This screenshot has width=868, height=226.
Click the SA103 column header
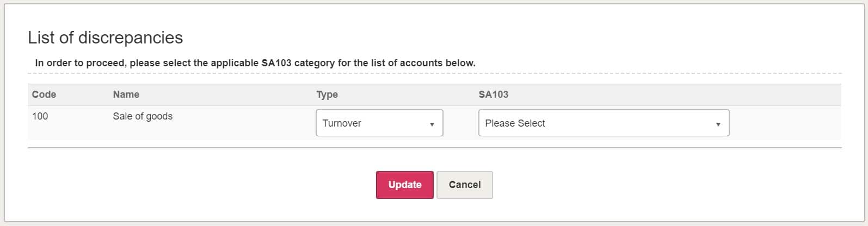(x=493, y=95)
